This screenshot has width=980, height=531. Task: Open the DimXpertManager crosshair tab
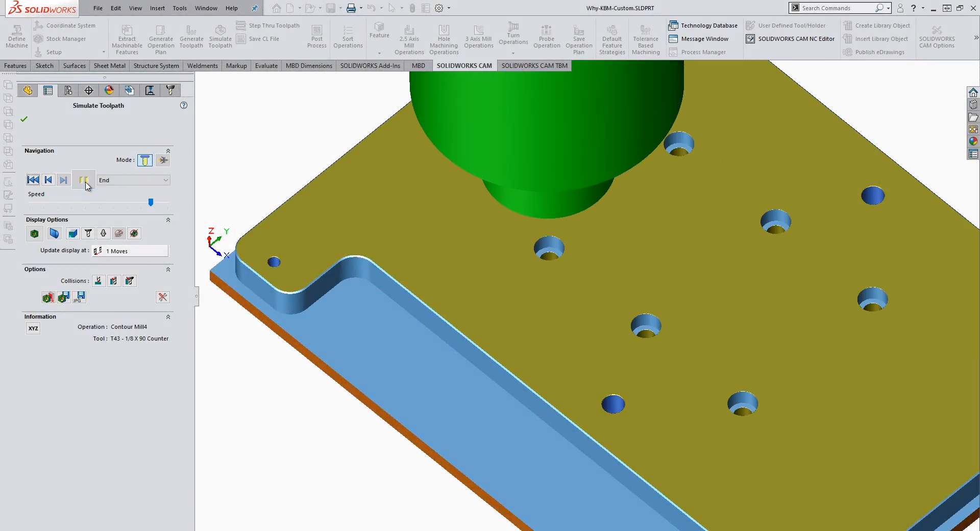coord(89,90)
